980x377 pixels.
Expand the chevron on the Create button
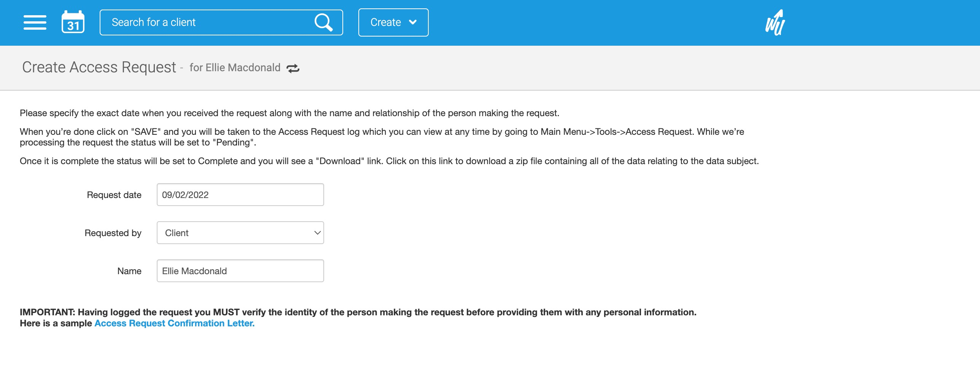point(413,22)
